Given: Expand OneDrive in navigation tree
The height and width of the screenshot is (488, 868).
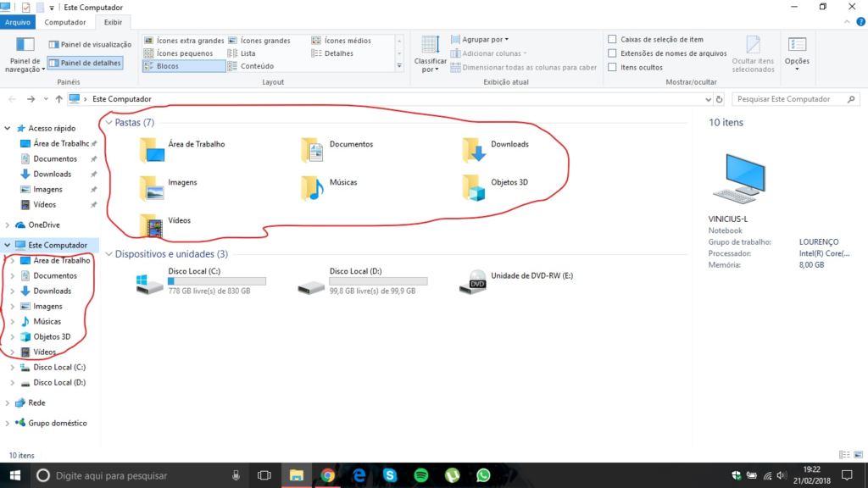Looking at the screenshot, I should pos(8,225).
